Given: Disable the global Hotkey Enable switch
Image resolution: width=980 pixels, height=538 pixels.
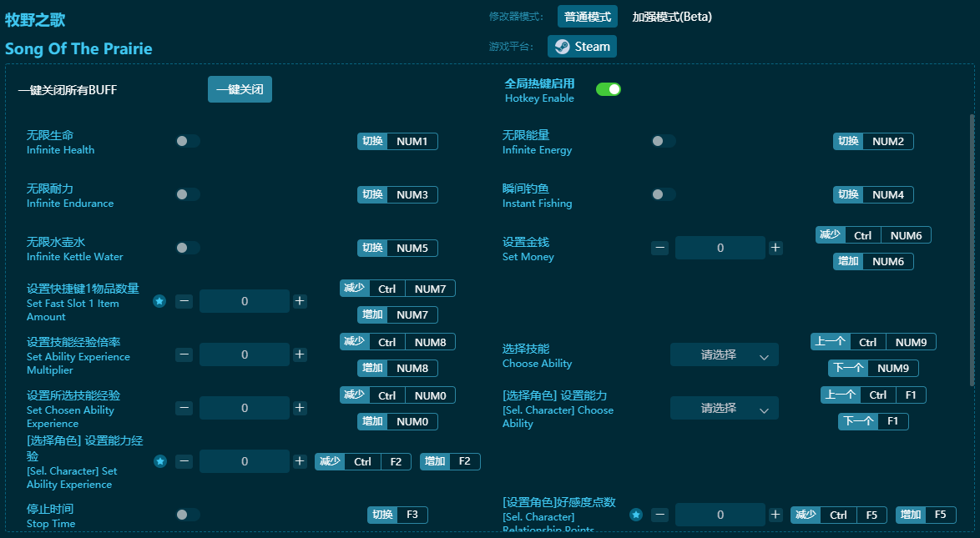Looking at the screenshot, I should click(609, 88).
